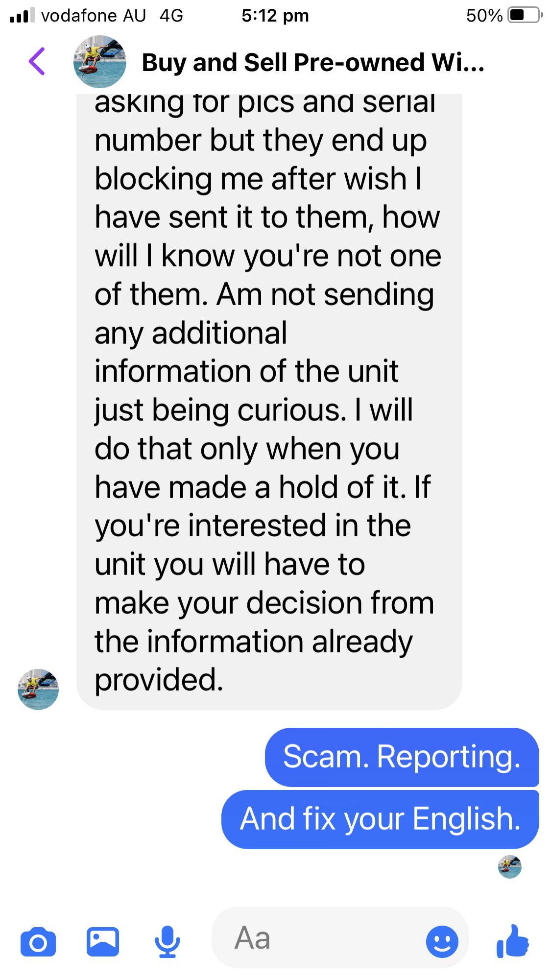The image size is (551, 980).
Task: Tap the header profile picture
Action: (x=100, y=62)
